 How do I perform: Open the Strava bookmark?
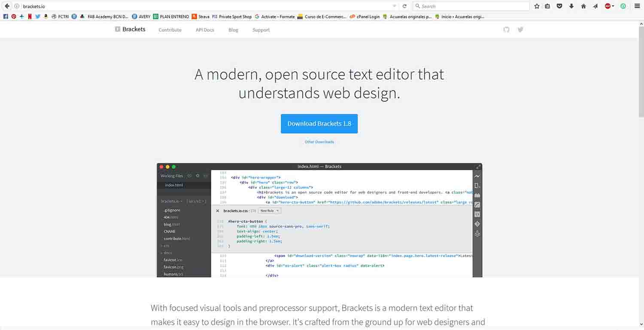click(200, 17)
